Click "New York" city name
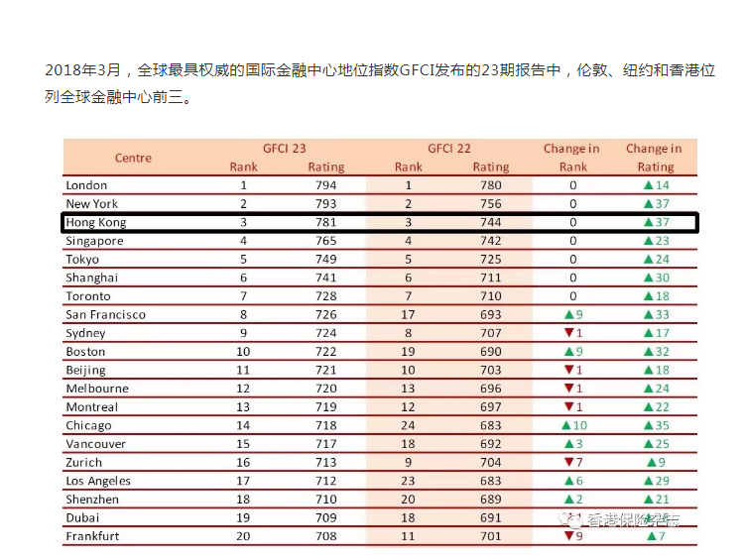The height and width of the screenshot is (560, 746). tap(92, 204)
